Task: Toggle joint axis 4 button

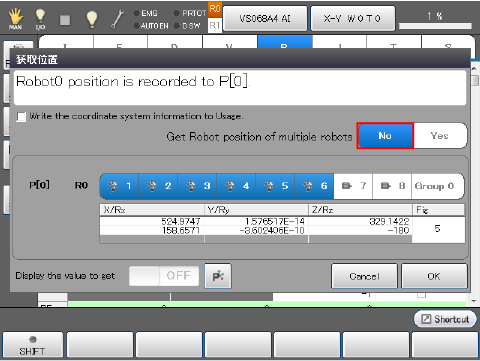Action: tap(236, 186)
